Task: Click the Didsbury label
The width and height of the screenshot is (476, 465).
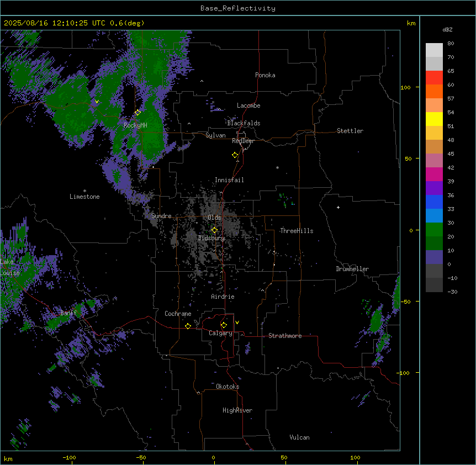Action: 211,238
